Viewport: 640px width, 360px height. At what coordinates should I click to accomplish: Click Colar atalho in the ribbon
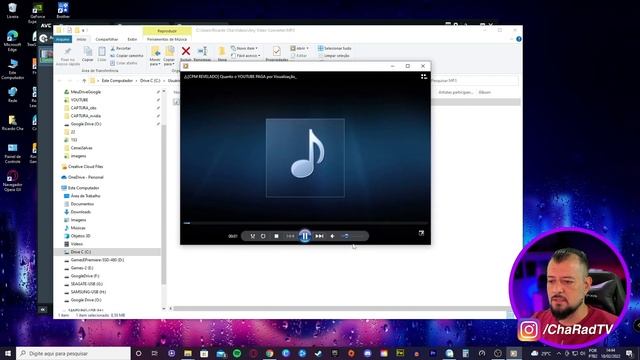point(124,63)
